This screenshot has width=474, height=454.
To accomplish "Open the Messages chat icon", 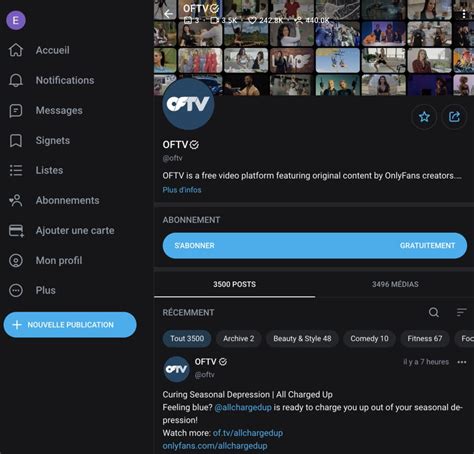I will coord(16,111).
